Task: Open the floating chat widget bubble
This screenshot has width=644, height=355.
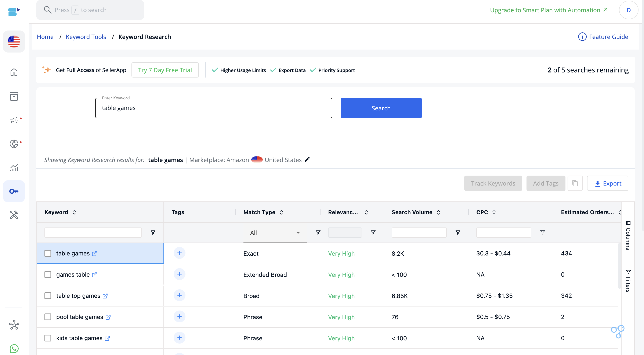Action: pyautogui.click(x=618, y=332)
